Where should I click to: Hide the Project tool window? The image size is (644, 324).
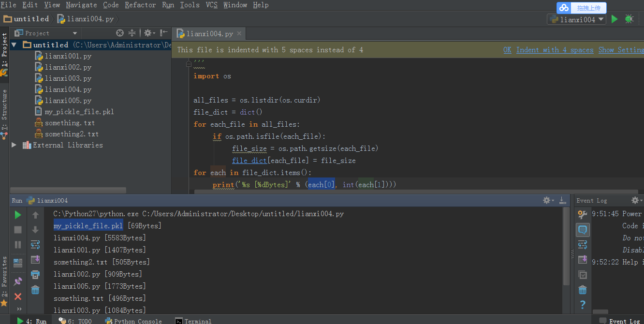pos(164,33)
